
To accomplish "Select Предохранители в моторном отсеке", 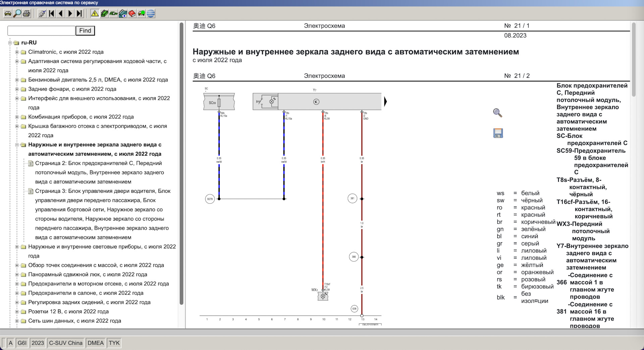I will 98,284.
